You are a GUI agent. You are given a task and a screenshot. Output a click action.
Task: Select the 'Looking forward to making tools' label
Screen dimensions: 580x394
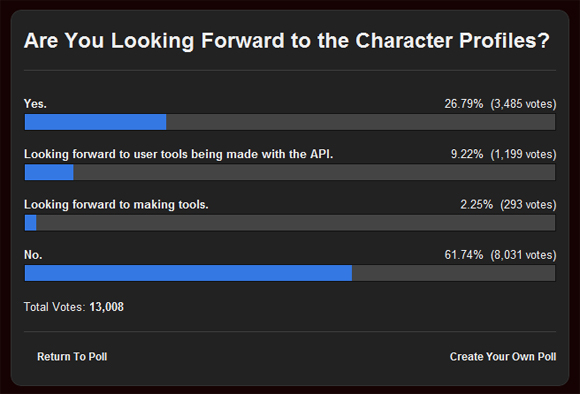pos(116,205)
